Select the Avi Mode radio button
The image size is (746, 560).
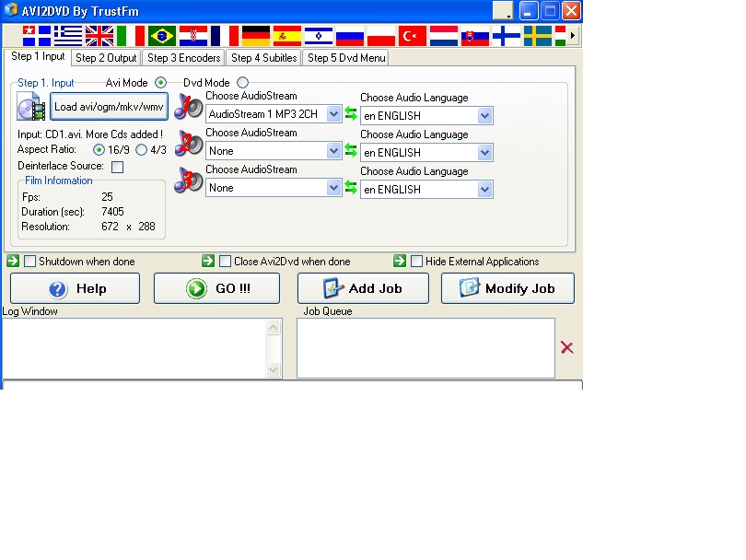click(161, 83)
